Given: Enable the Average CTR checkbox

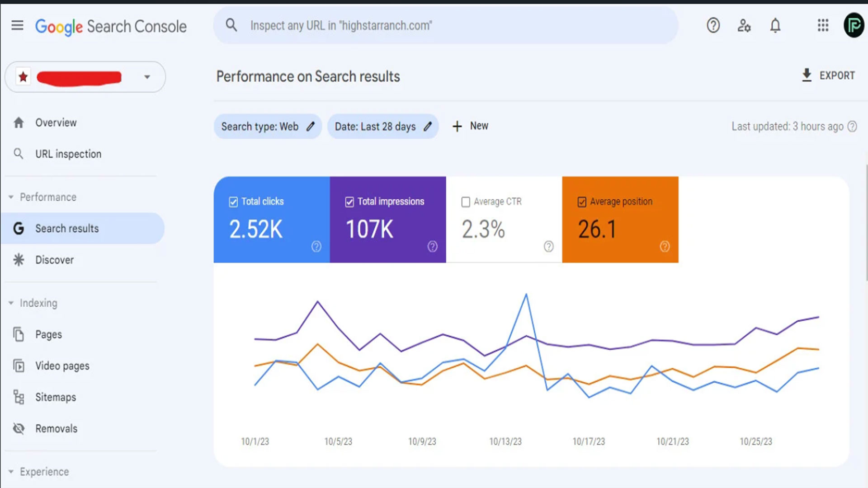Looking at the screenshot, I should (466, 202).
